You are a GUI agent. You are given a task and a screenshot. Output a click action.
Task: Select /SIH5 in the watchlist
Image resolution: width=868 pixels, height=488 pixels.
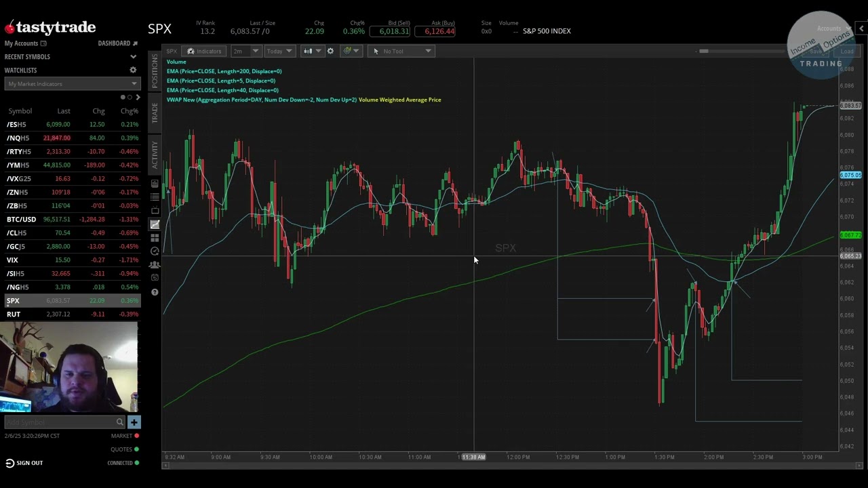(x=72, y=274)
